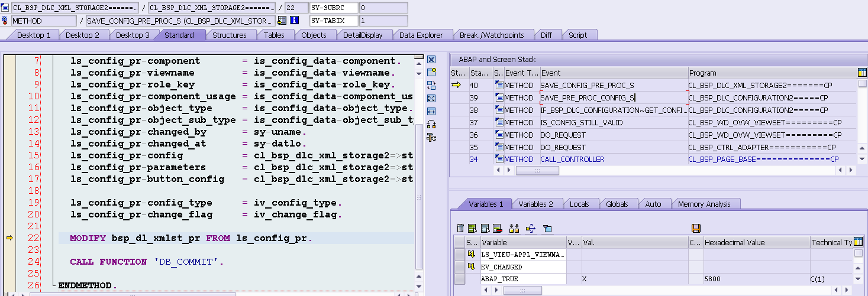868x296 pixels.
Task: Click the blue arrow branch icon in variables toolbar
Action: [x=530, y=228]
